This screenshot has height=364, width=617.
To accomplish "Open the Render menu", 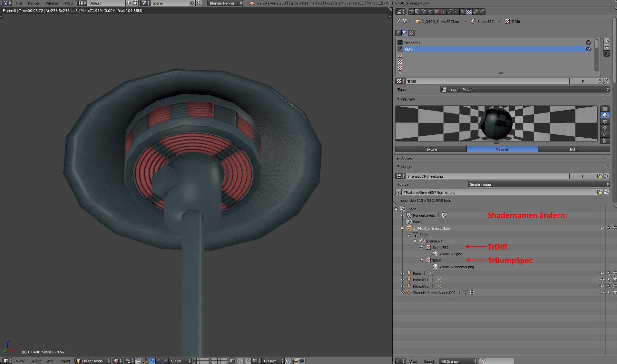I will [34, 3].
